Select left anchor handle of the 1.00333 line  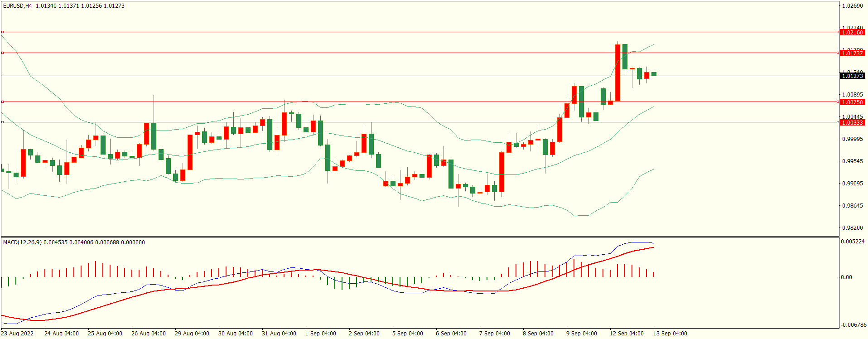[x=2, y=122]
